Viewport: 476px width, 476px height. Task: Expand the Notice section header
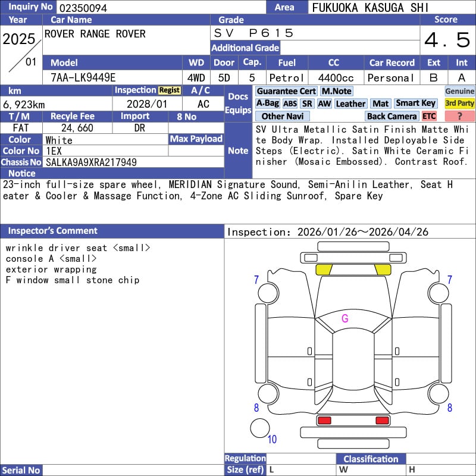pos(21,173)
